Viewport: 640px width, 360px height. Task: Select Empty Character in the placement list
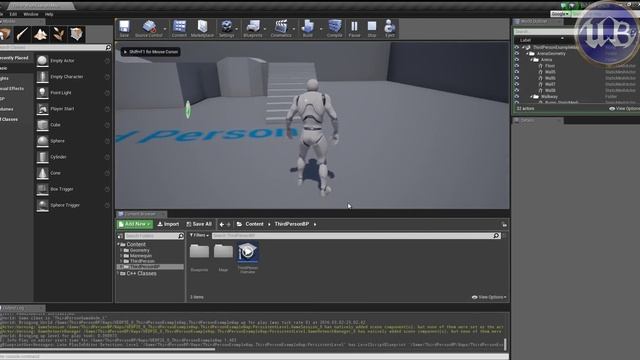coord(73,77)
